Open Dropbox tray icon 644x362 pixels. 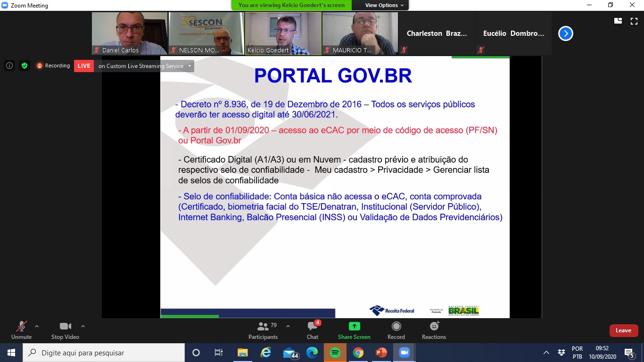coord(561,353)
